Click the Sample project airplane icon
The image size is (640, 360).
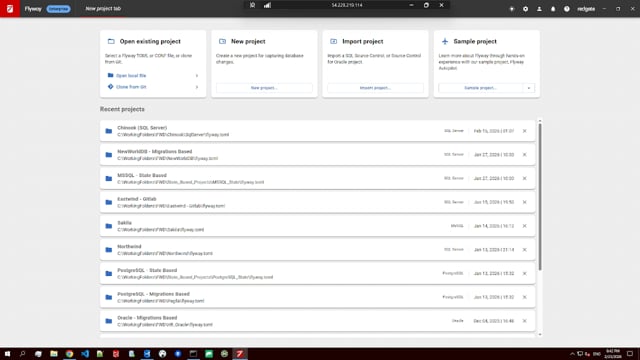point(445,41)
